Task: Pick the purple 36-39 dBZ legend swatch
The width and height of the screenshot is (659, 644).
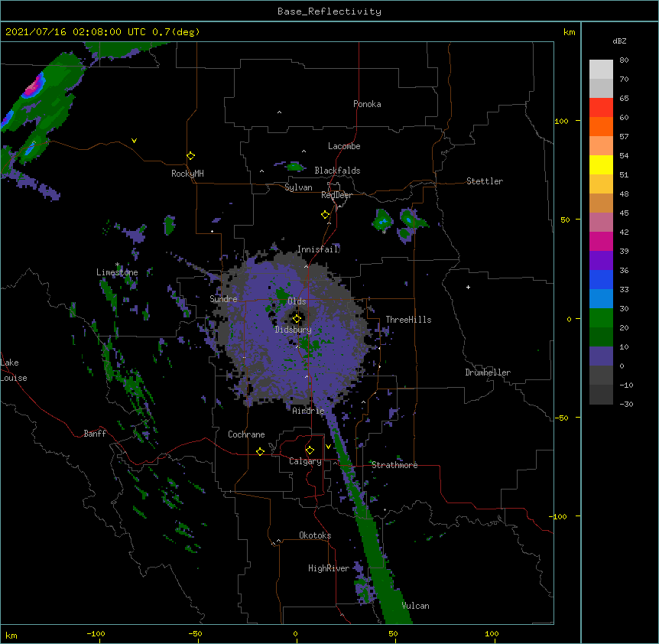Action: point(601,261)
